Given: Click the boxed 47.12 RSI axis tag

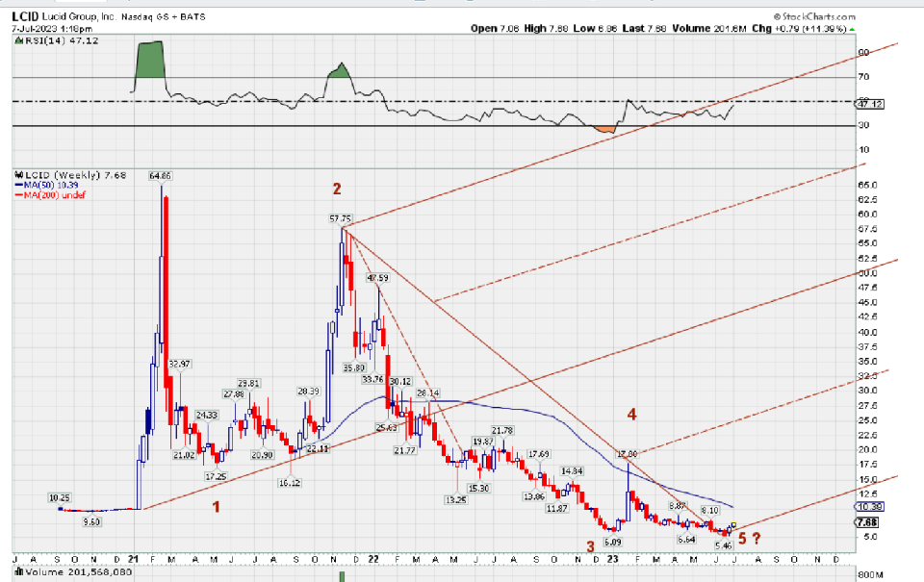Looking at the screenshot, I should click(870, 104).
